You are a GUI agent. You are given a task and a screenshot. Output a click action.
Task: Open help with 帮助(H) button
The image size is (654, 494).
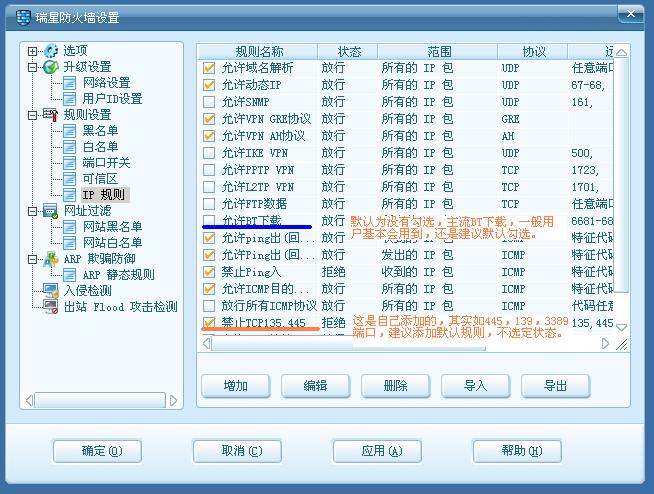pos(517,451)
